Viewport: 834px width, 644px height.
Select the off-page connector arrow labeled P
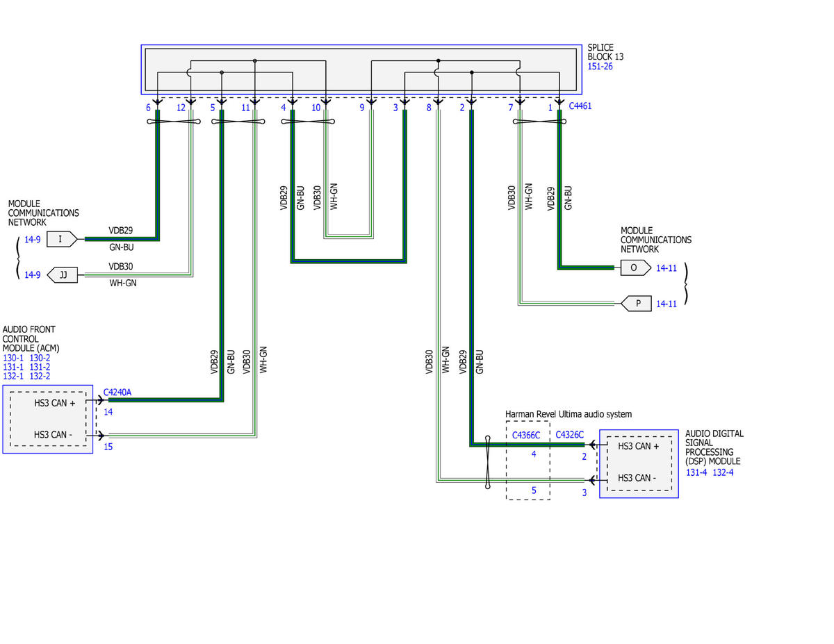[636, 304]
